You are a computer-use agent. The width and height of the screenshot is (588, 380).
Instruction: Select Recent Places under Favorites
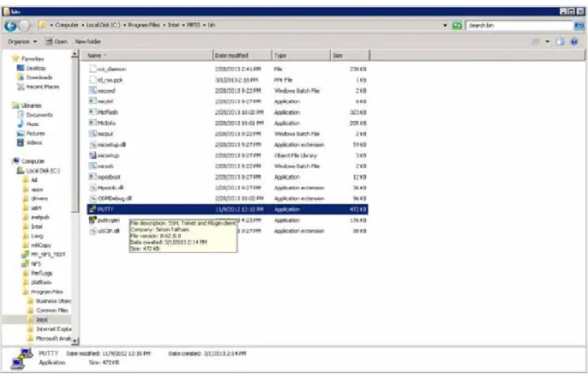(43, 87)
